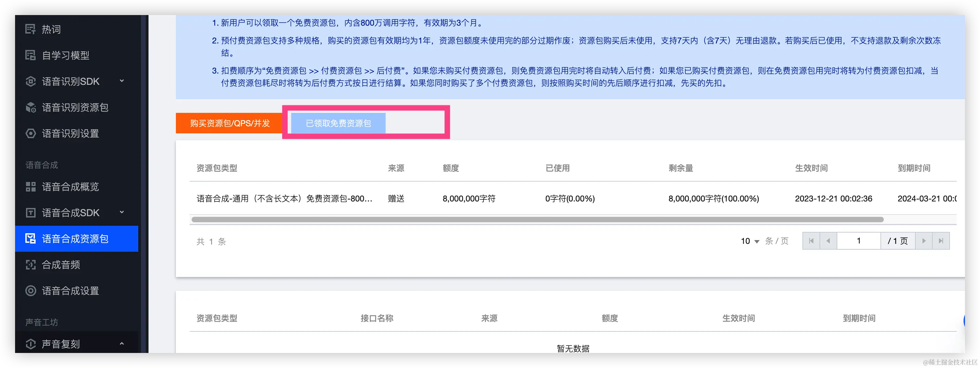Click the 语音识别资源包 icon
Screen dimensions: 980x368
30,108
